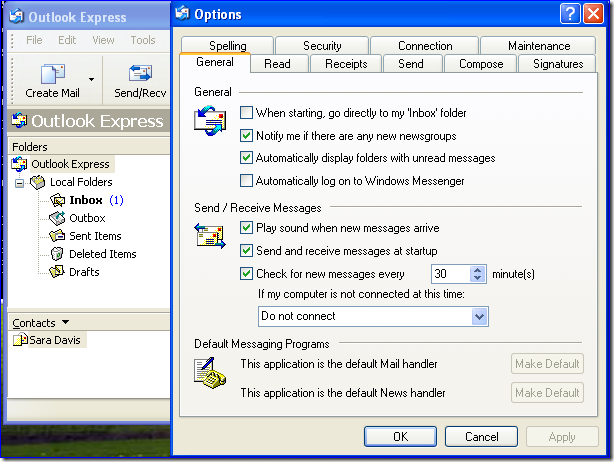Image resolution: width=614 pixels, height=462 pixels.
Task: Open the 'Do not connect' combo box
Action: (479, 316)
